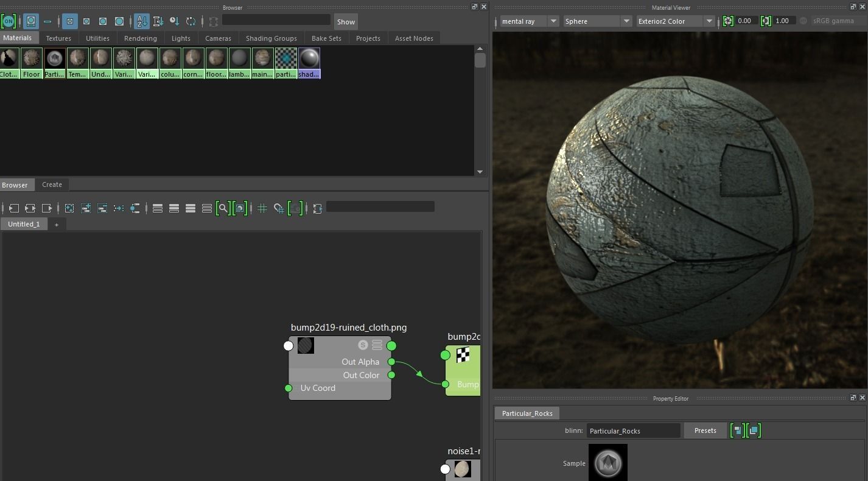Click the node editor search field
Viewport: 868px width, 481px height.
(380, 207)
